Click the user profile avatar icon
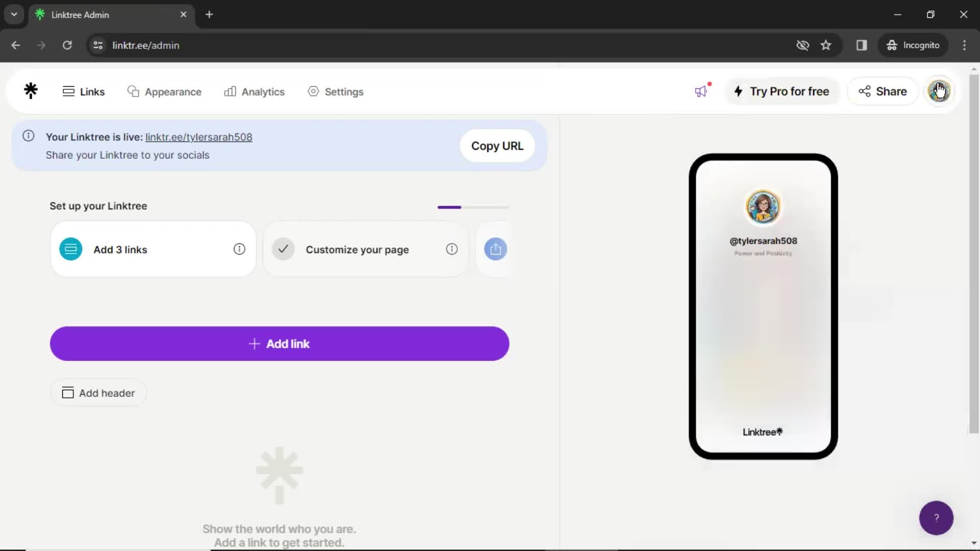The height and width of the screenshot is (551, 980). click(x=938, y=91)
